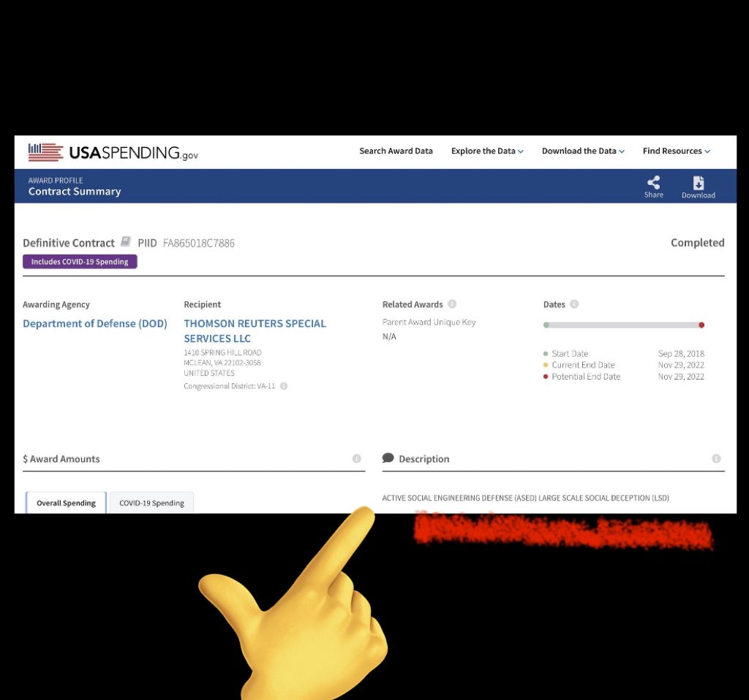Click Potential End Date value Nov 29, 2022
The image size is (749, 700).
coord(681,377)
